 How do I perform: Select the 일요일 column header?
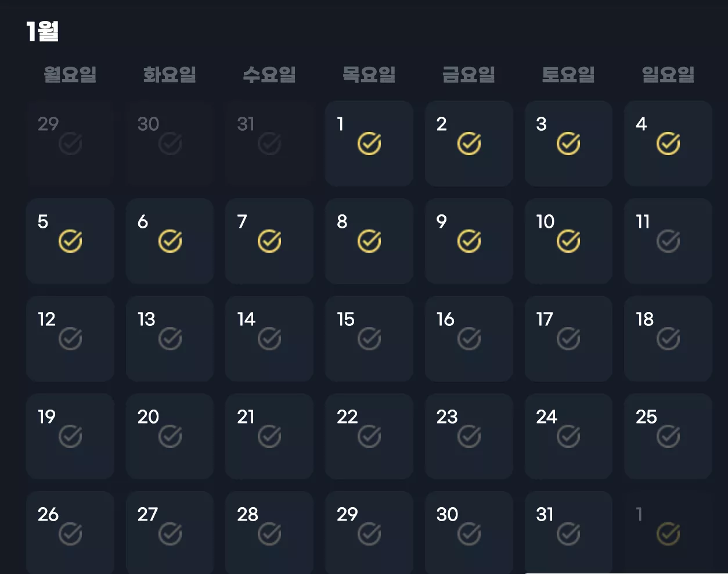coord(668,74)
